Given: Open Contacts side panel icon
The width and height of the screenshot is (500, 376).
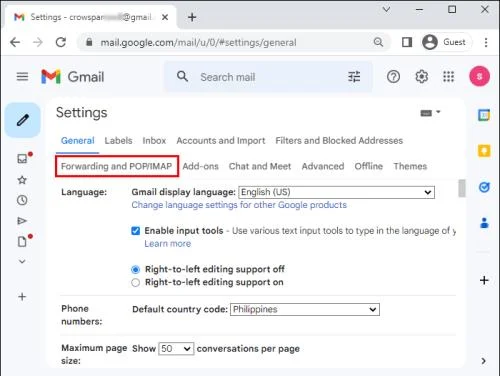Looking at the screenshot, I should pos(484,223).
